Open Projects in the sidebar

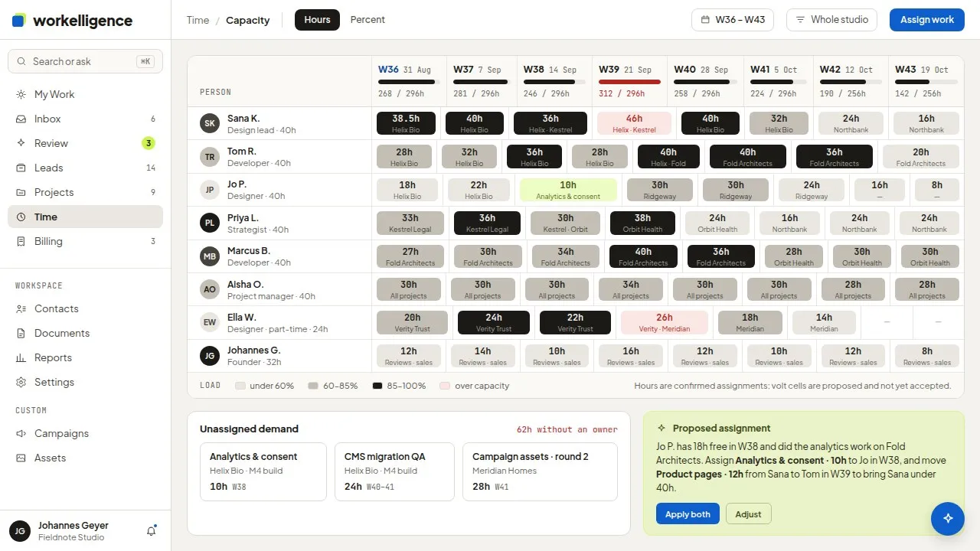click(x=85, y=192)
